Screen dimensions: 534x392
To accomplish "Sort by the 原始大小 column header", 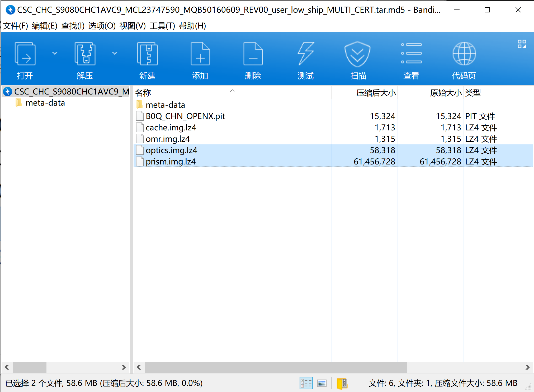I will click(x=430, y=93).
